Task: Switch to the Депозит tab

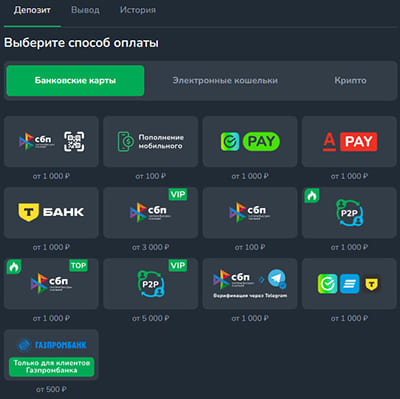Action: click(32, 10)
